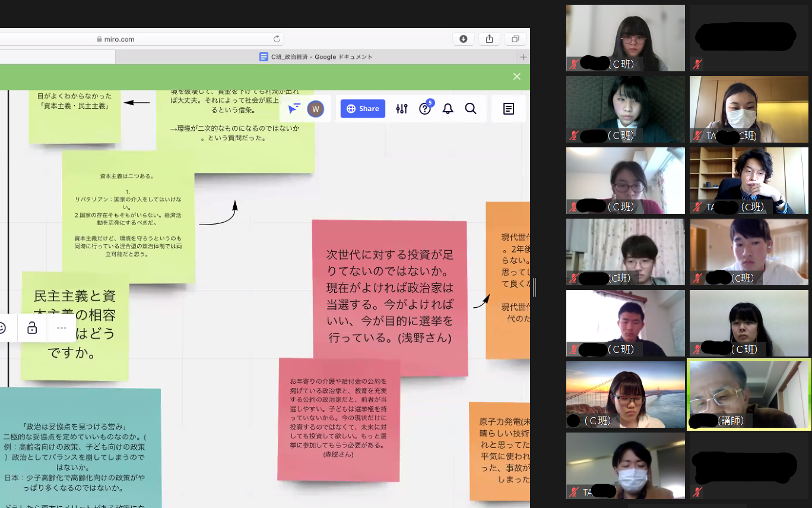This screenshot has height=508, width=812.
Task: Click the W user avatar
Action: pos(316,109)
